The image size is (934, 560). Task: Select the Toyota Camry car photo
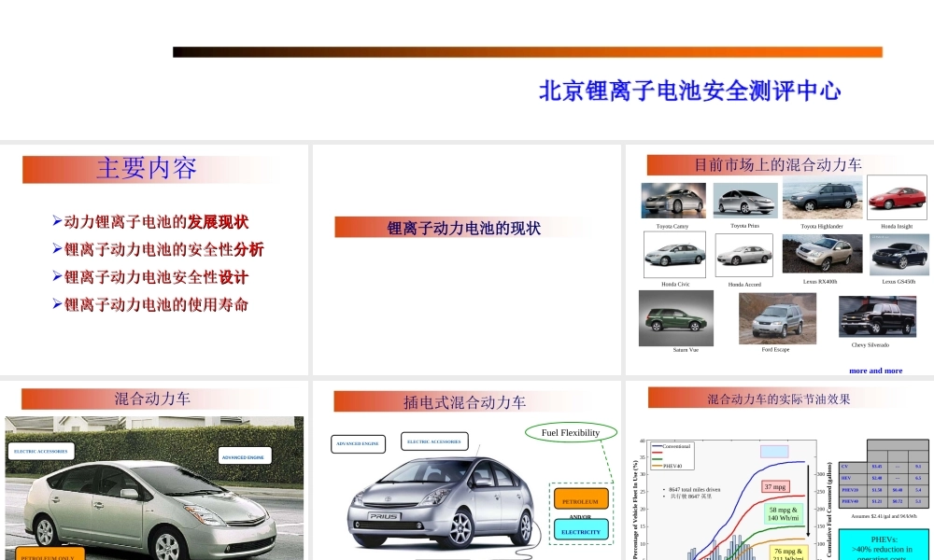click(x=673, y=201)
